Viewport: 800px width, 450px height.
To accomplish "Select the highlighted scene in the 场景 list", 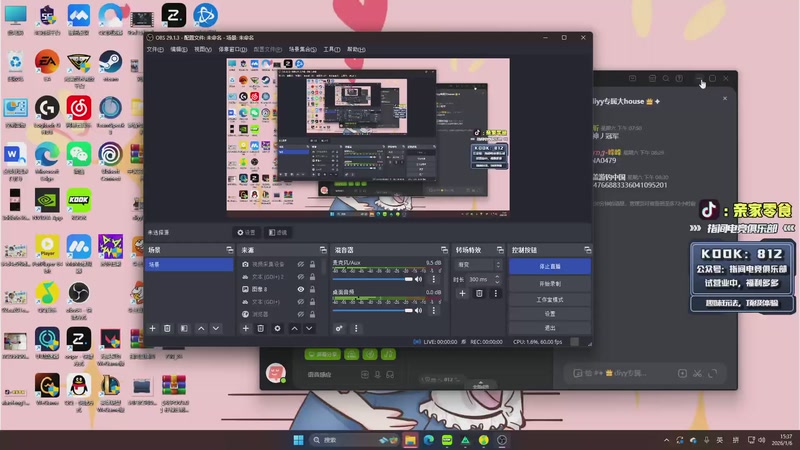I will [189, 264].
